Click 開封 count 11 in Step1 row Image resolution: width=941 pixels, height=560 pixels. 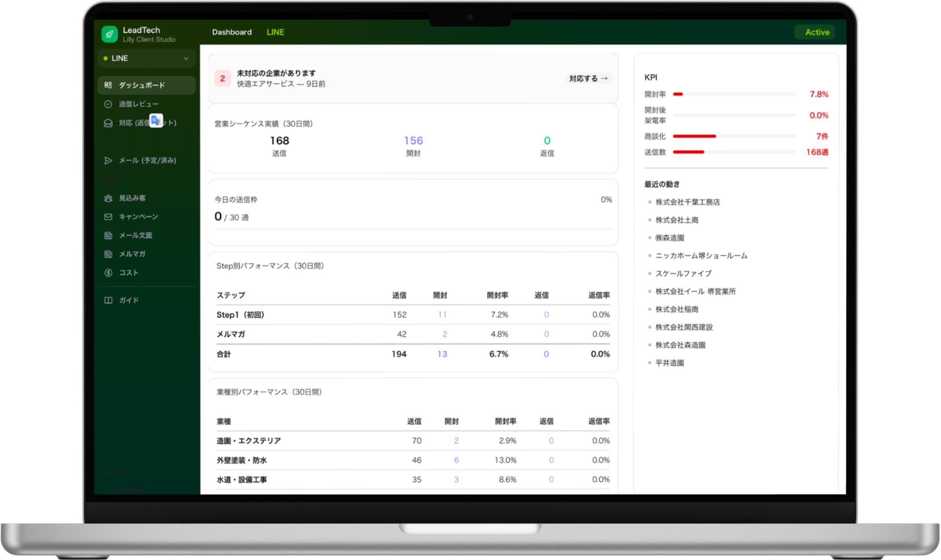442,315
